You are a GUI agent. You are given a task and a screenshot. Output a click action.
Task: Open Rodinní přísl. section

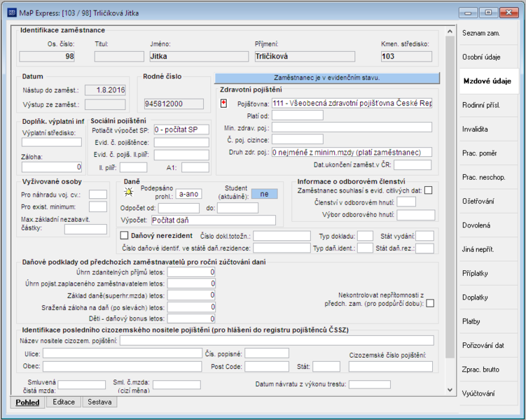click(x=488, y=105)
